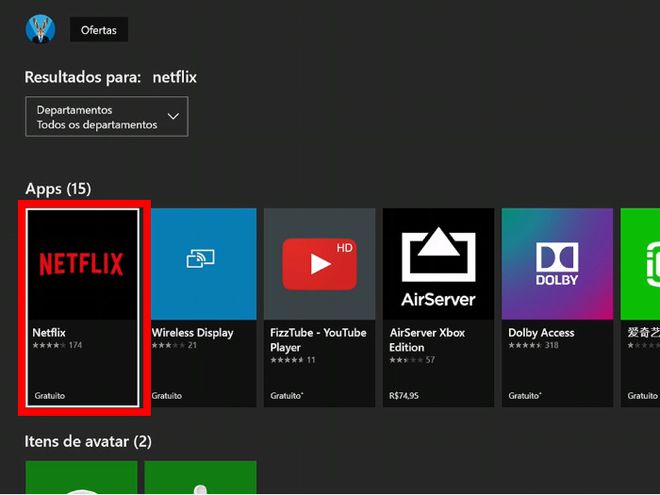Select the AirServer app logo

point(438,264)
